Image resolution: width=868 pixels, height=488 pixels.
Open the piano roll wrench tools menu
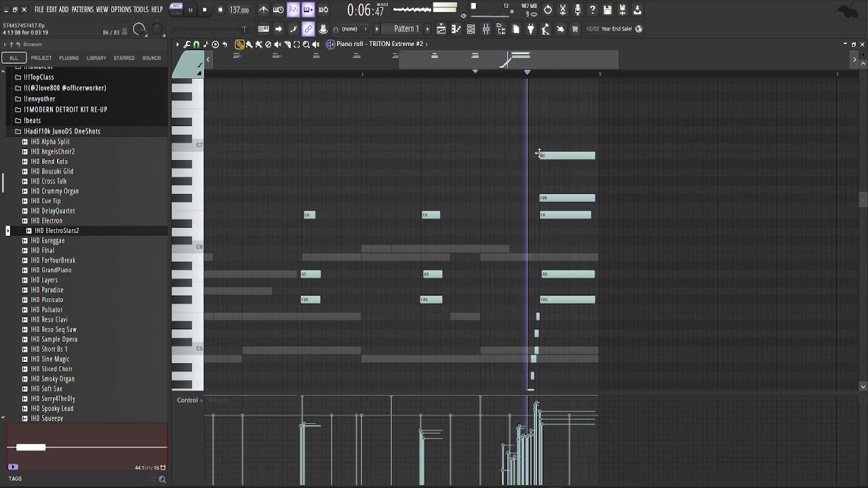[186, 44]
